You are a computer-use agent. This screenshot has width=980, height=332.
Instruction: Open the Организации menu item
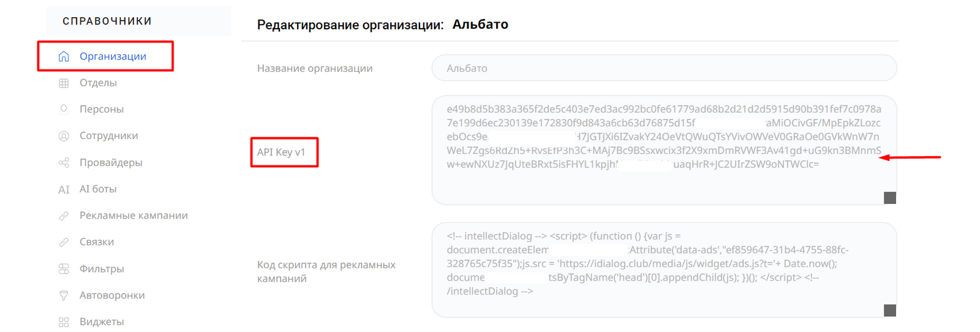click(x=113, y=56)
